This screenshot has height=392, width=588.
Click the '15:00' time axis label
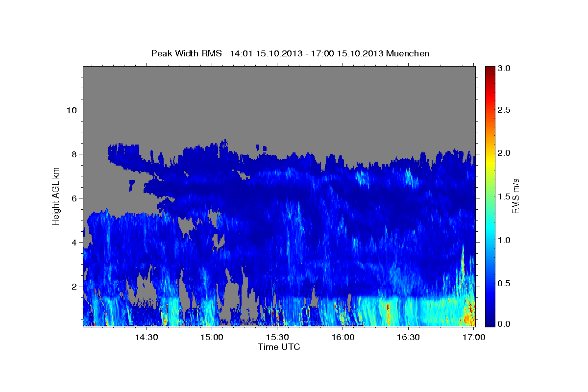pos(212,338)
